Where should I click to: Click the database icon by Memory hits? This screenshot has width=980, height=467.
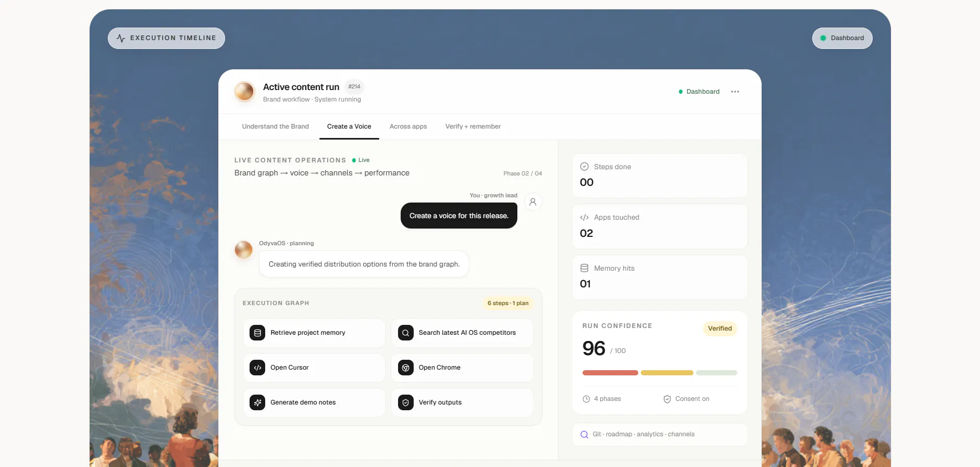(x=585, y=268)
